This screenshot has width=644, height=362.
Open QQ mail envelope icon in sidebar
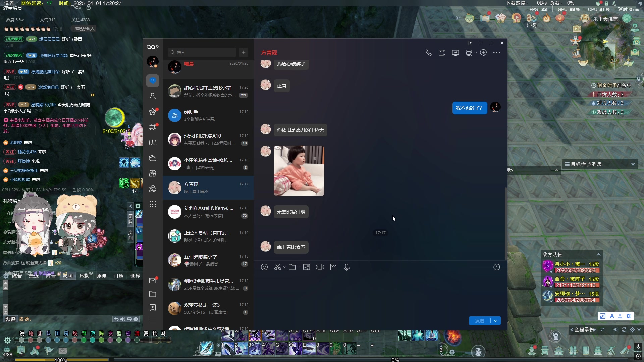point(153,280)
